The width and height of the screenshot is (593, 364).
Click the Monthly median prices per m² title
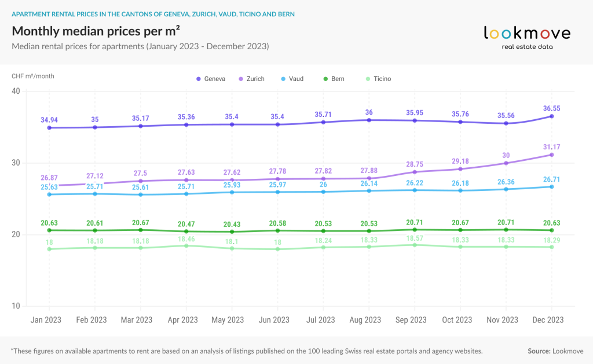click(96, 31)
